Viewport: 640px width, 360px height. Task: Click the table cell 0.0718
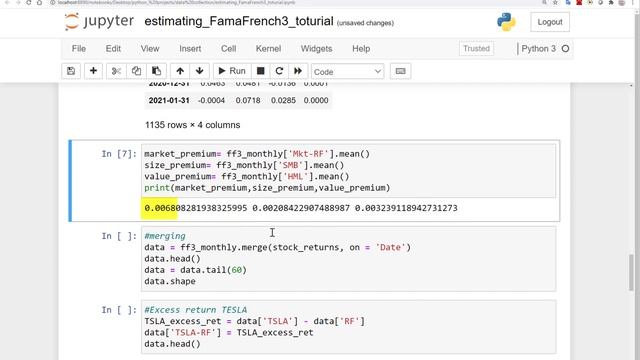point(248,100)
